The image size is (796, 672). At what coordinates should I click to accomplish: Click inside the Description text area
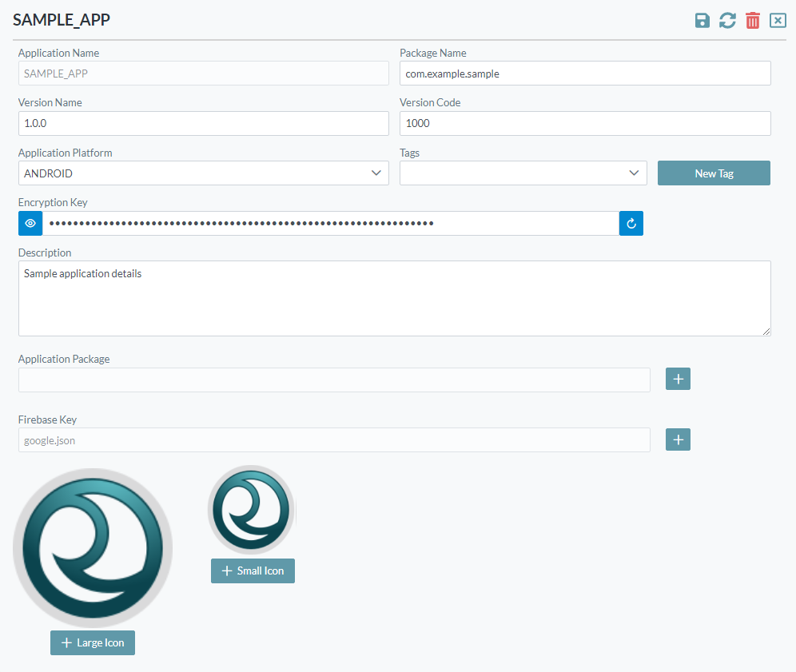pos(394,298)
